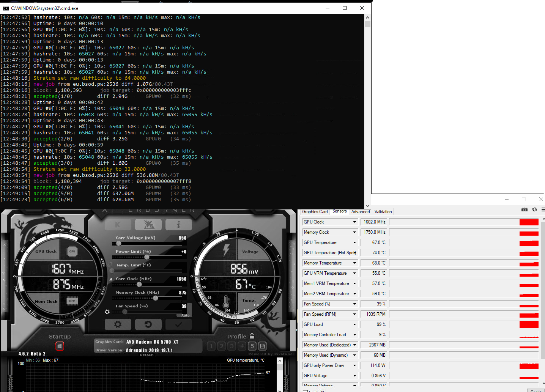
Task: Click the DETACH button below Afterburner
Action: pos(147,355)
